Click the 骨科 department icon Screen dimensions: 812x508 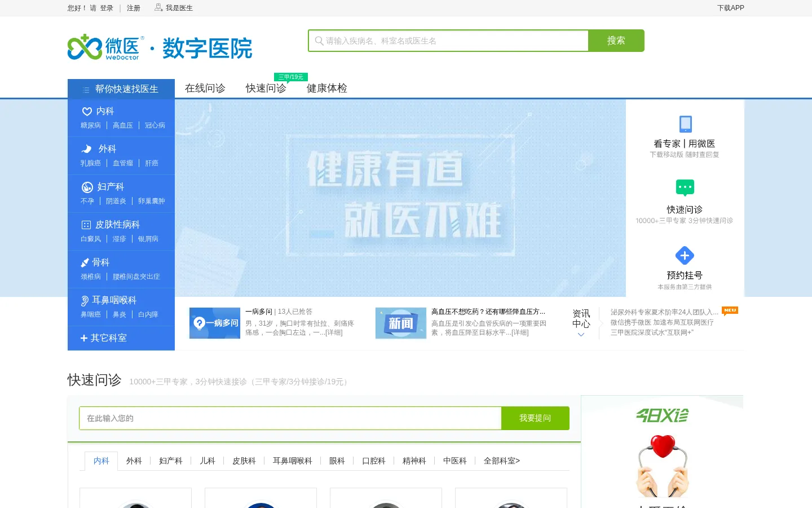85,262
